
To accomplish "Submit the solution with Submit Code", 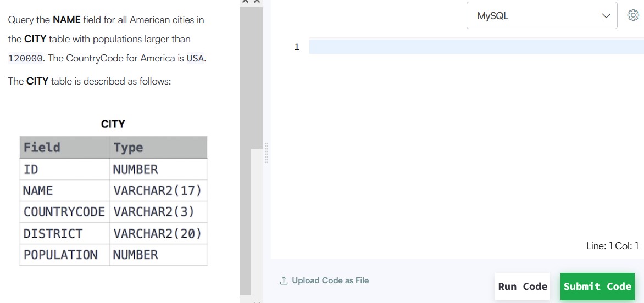I will pos(597,286).
